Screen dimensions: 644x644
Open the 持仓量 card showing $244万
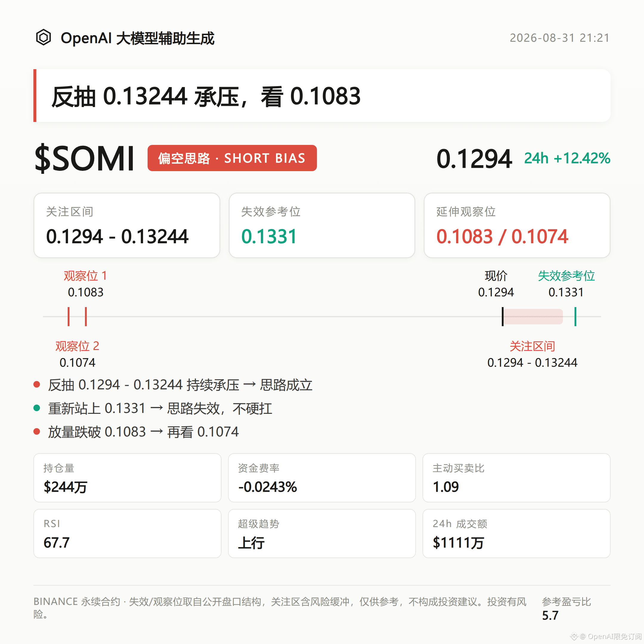pyautogui.click(x=127, y=478)
